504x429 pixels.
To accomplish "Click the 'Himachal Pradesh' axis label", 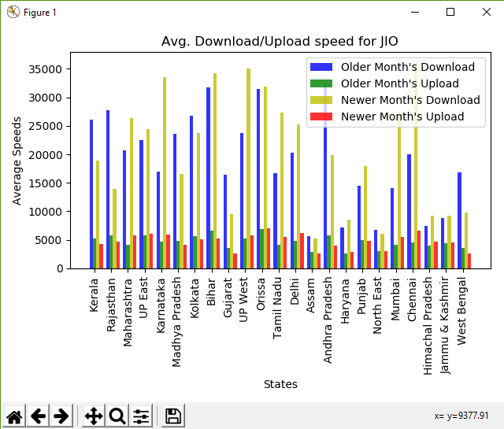I will 428,326.
